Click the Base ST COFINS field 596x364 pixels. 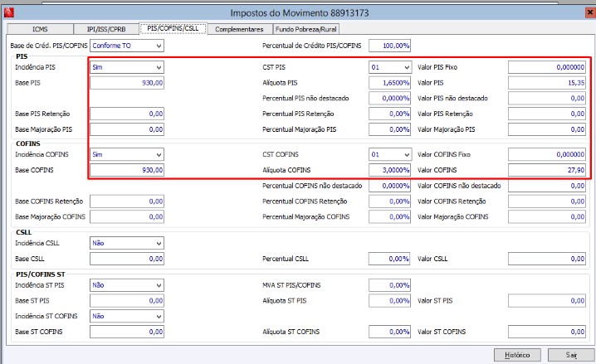[127, 332]
